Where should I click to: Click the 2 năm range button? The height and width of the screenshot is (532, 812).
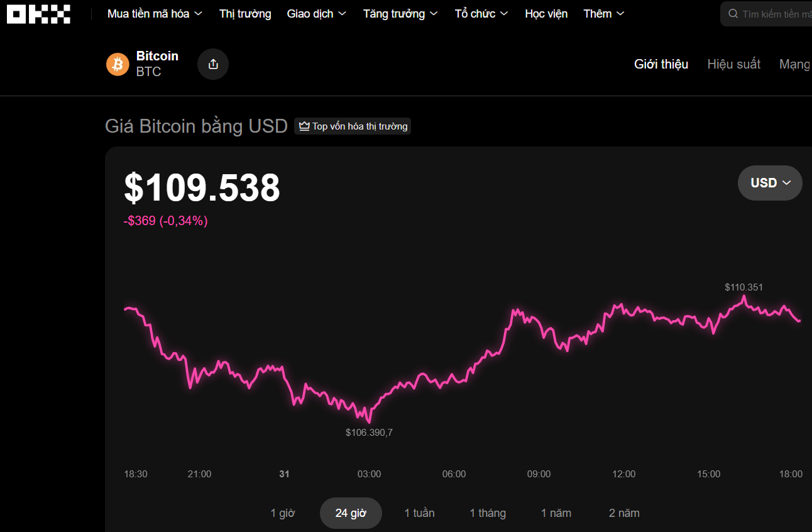(623, 513)
